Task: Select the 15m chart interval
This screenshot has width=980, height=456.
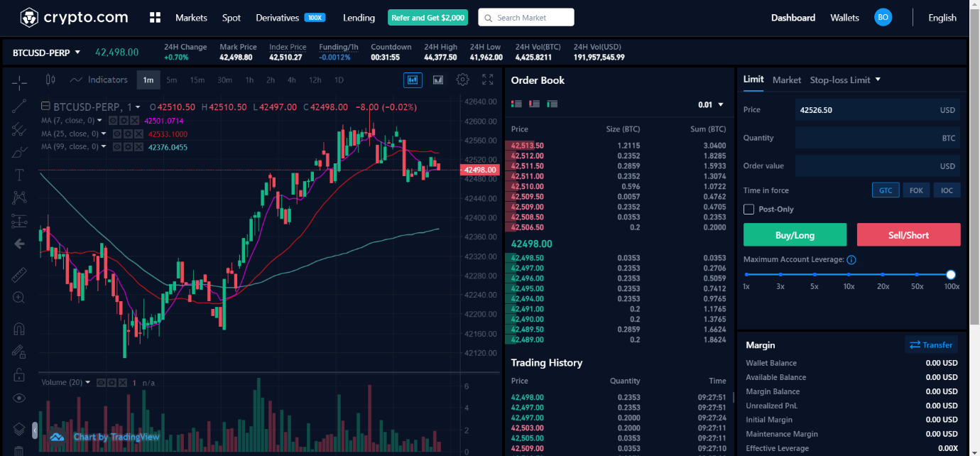Action: point(197,80)
